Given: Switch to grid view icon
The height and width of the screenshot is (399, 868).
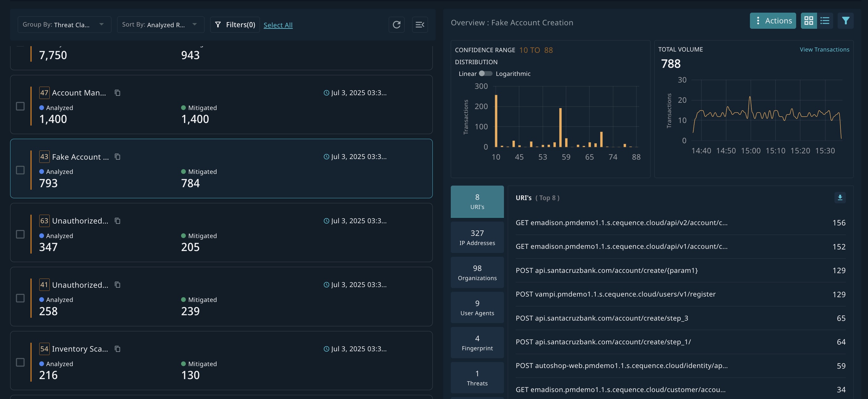Looking at the screenshot, I should click(x=808, y=21).
